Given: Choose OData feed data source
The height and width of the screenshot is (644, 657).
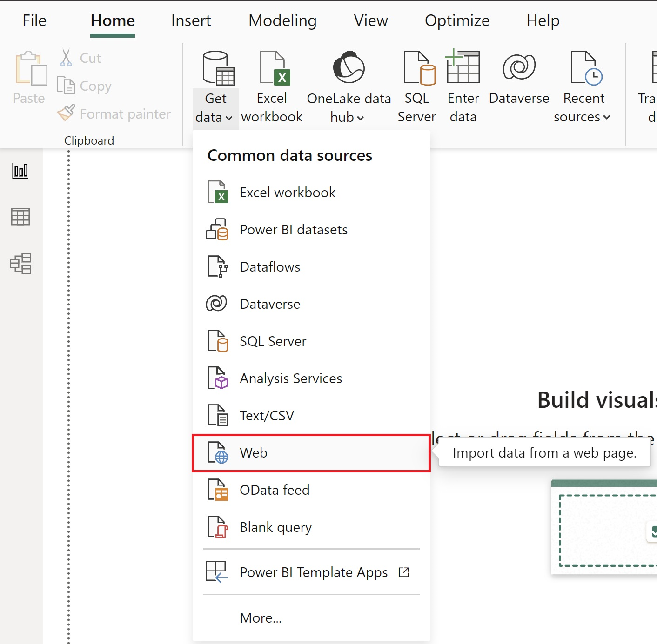Looking at the screenshot, I should coord(311,490).
